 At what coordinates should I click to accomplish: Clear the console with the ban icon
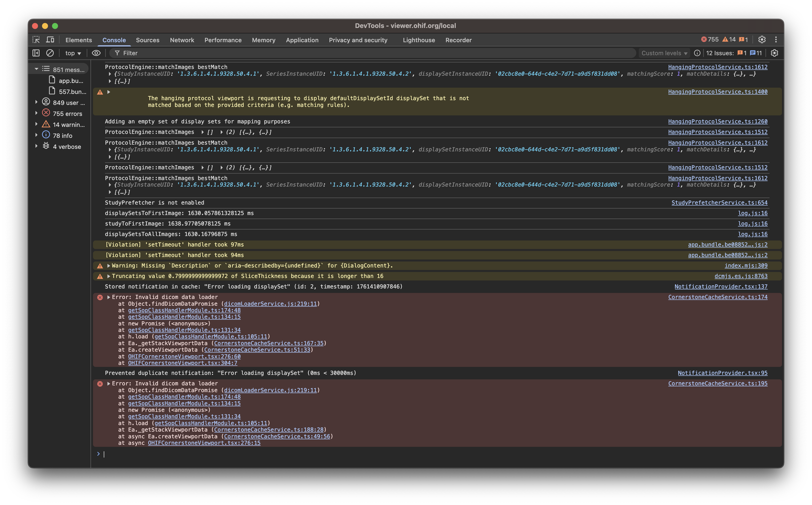tap(50, 53)
